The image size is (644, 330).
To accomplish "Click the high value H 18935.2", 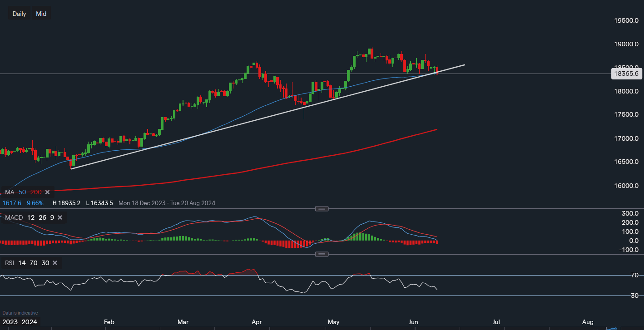I will (x=66, y=203).
